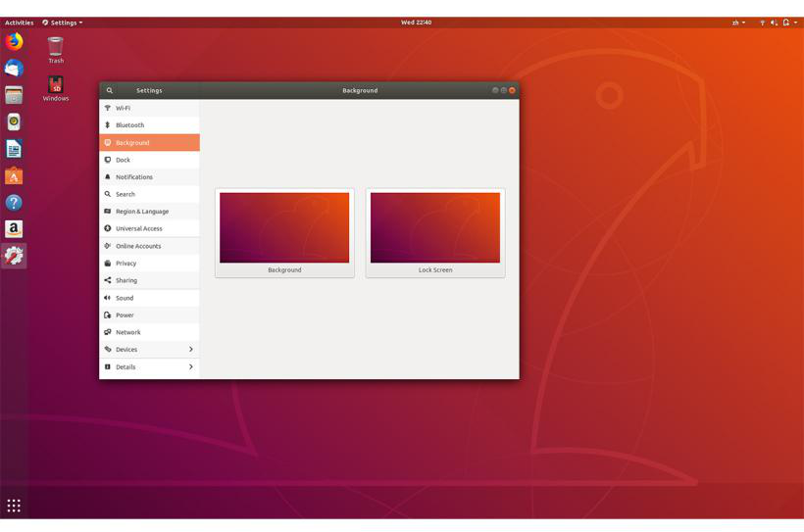Expand the Devices submenu chevron

coord(190,350)
